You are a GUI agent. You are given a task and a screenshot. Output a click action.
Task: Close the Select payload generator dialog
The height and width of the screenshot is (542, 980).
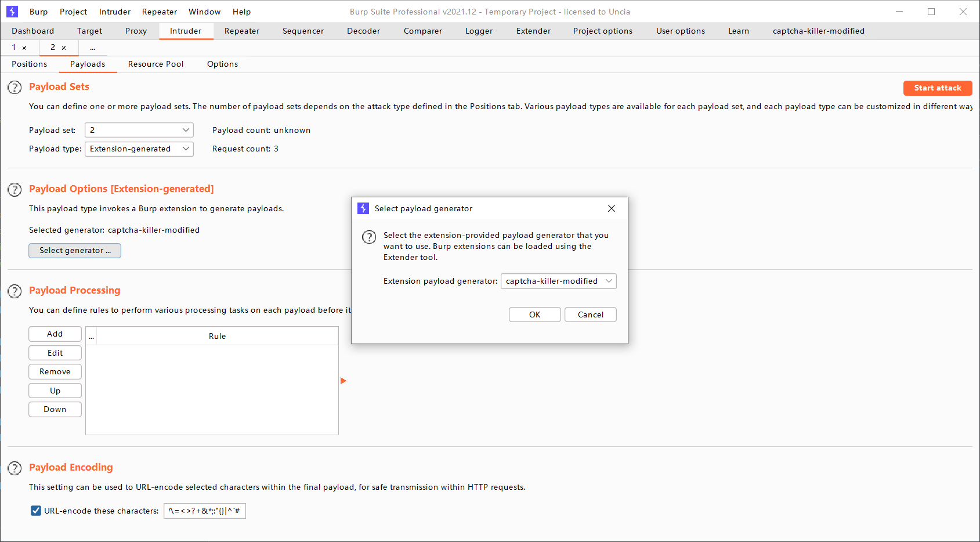click(x=612, y=208)
